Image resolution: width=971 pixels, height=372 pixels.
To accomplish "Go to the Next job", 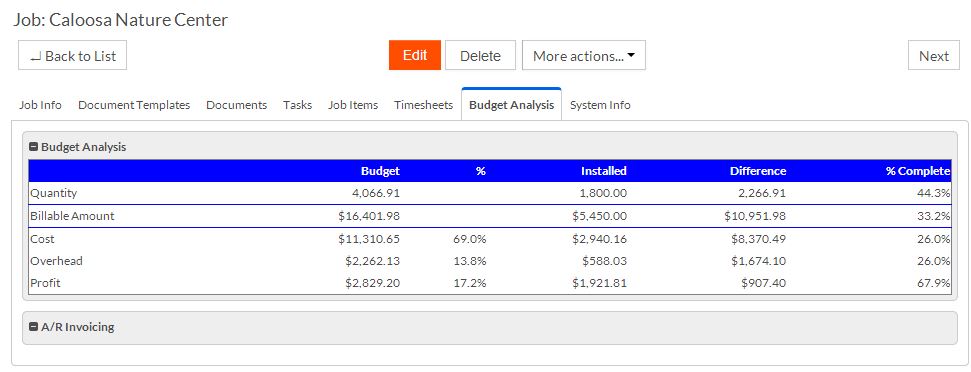I will (x=934, y=56).
